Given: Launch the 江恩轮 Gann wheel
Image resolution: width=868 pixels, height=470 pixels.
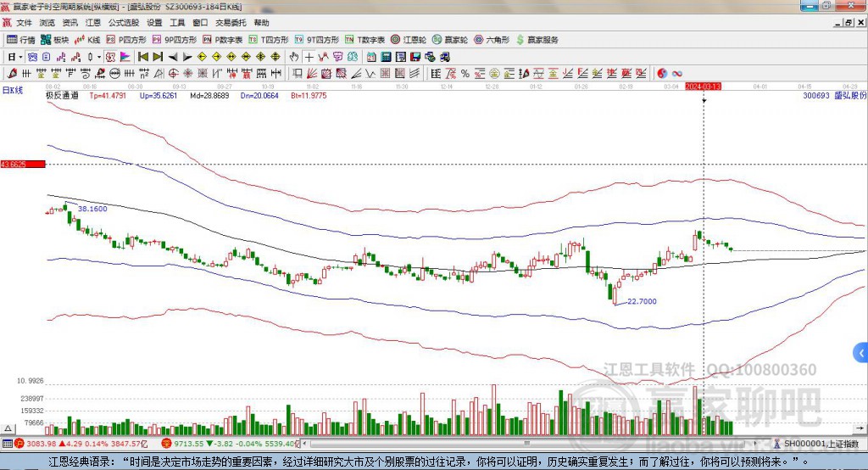Looking at the screenshot, I should (x=409, y=40).
